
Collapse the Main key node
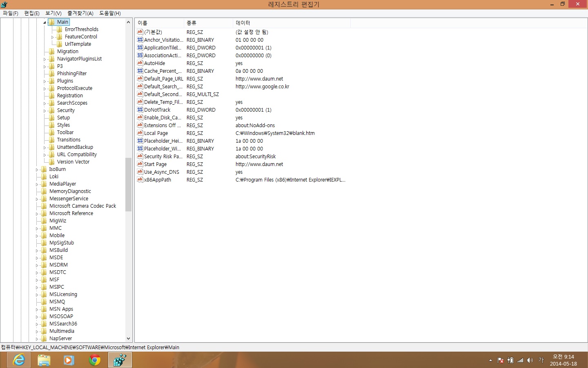point(45,22)
